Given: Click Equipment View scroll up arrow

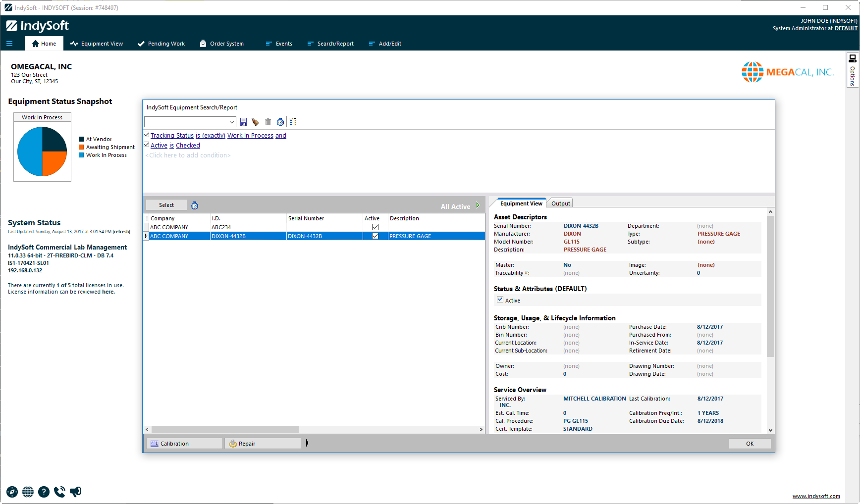Looking at the screenshot, I should [770, 212].
